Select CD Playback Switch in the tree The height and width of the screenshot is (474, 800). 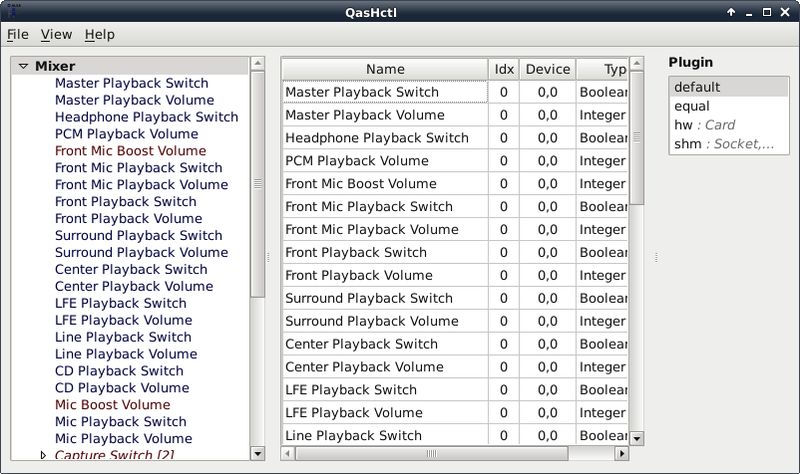point(119,370)
